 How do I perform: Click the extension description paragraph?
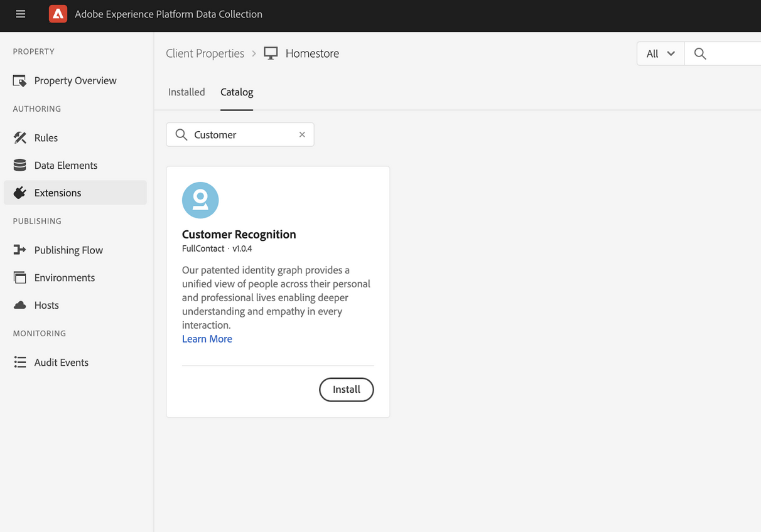click(276, 297)
